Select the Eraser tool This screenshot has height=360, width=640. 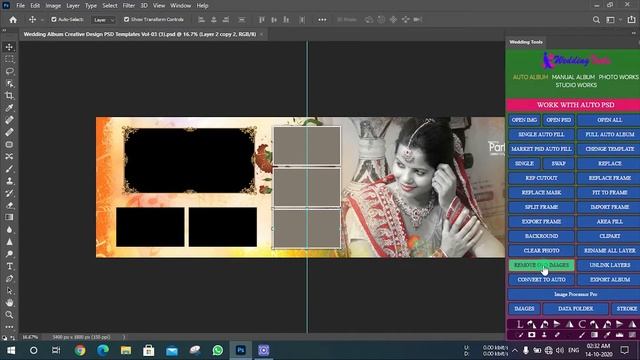[x=9, y=205]
